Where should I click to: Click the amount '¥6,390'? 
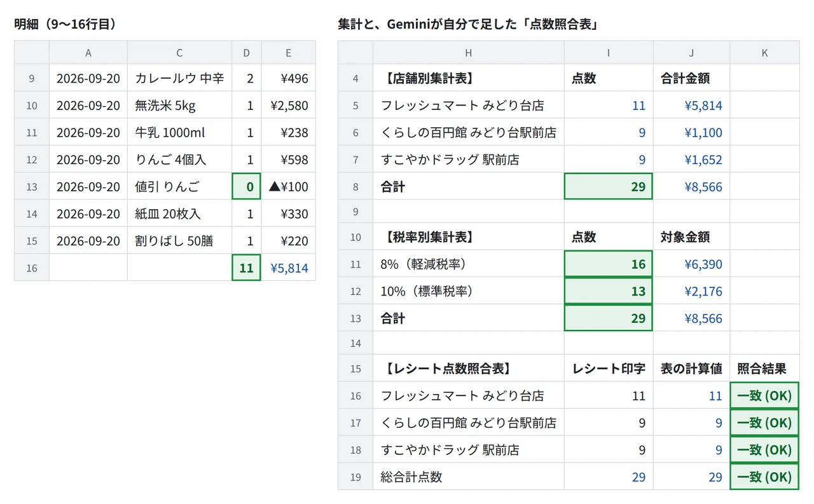click(x=691, y=264)
